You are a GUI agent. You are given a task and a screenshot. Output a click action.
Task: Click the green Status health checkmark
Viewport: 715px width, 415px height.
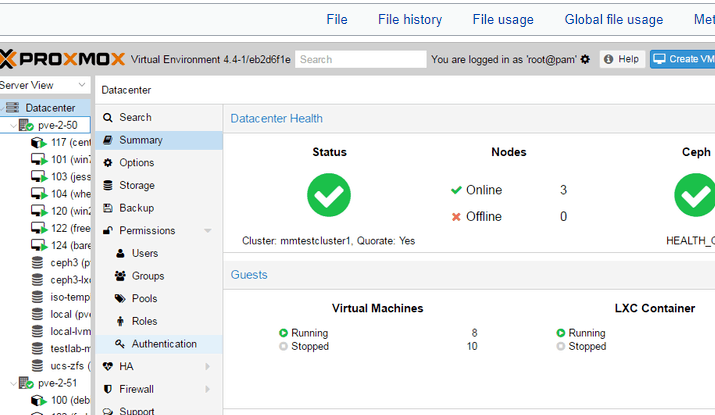(x=329, y=195)
